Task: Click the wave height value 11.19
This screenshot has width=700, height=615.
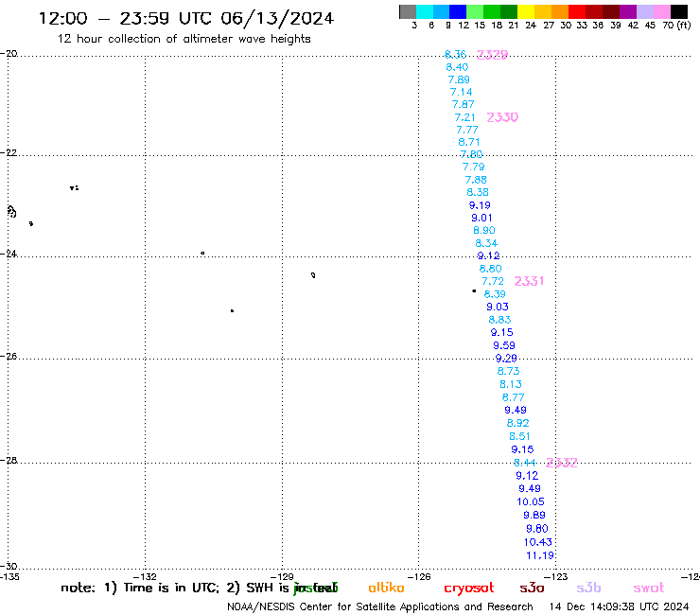Action: 540,555
